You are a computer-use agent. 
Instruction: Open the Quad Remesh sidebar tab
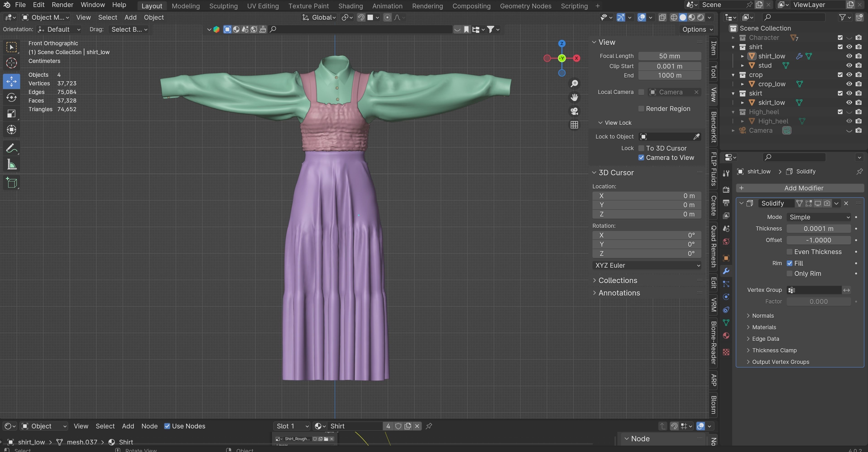point(713,246)
